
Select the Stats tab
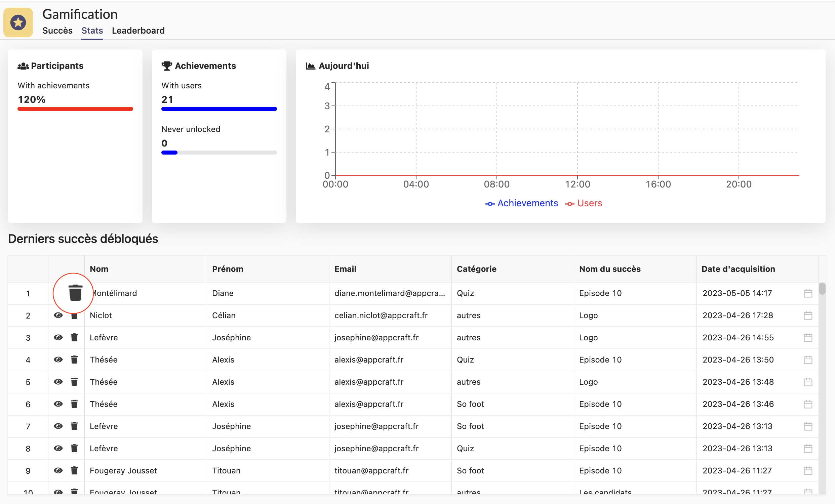(x=92, y=31)
